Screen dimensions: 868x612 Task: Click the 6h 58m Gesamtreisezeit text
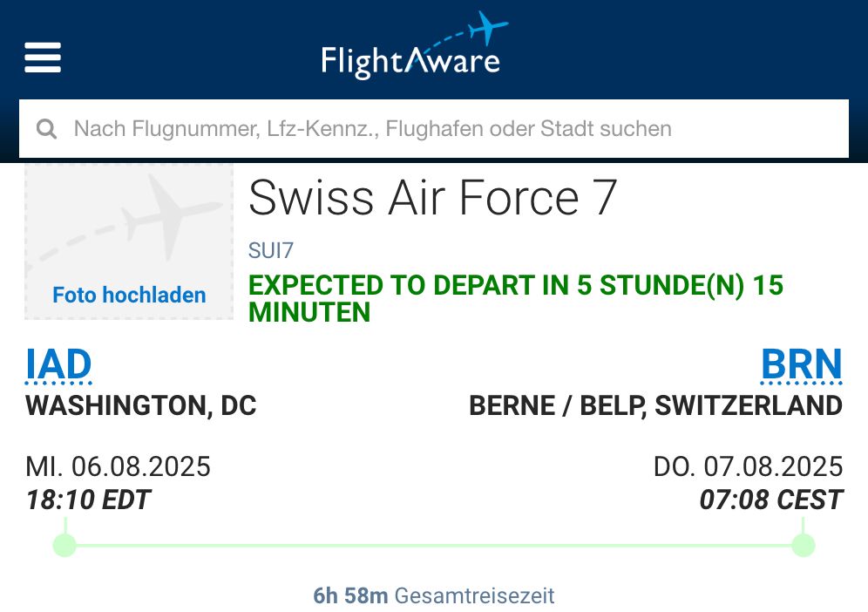434,596
